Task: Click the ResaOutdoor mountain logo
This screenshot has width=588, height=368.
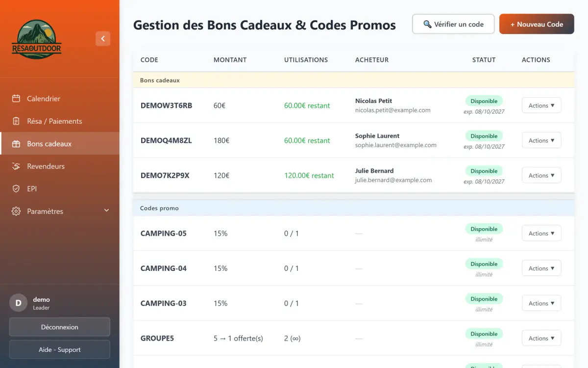Action: coord(37,39)
